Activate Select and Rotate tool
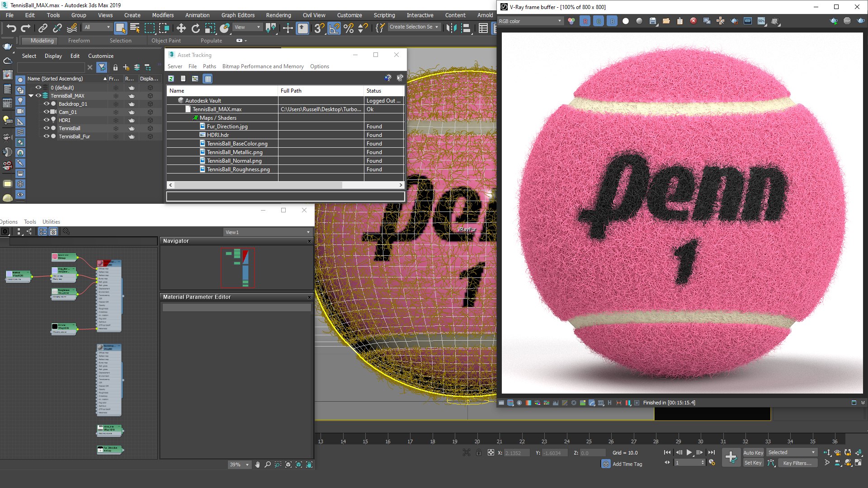 [x=195, y=28]
